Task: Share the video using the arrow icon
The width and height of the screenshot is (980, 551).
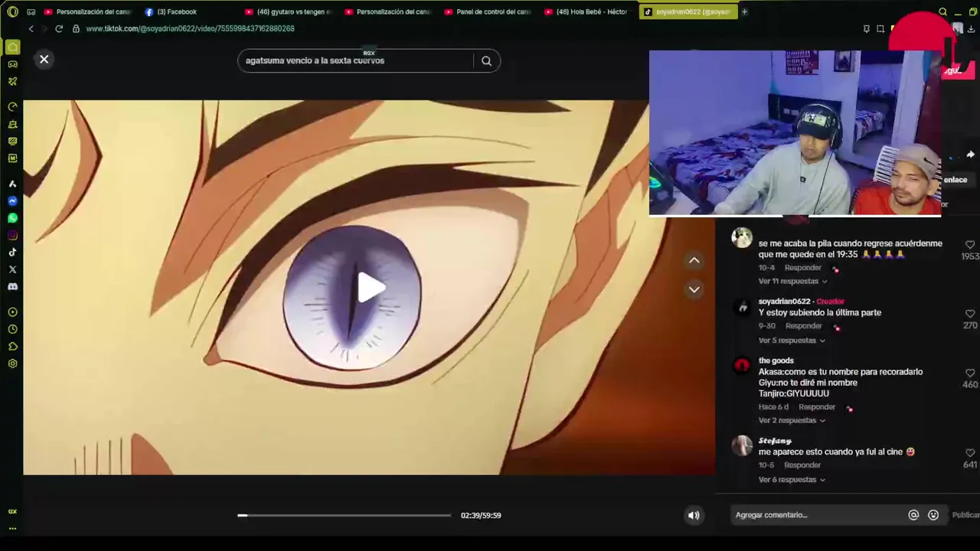Action: point(969,155)
